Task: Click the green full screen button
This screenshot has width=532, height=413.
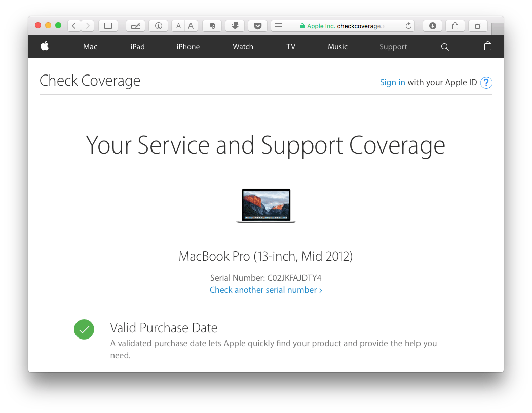Action: [58, 25]
